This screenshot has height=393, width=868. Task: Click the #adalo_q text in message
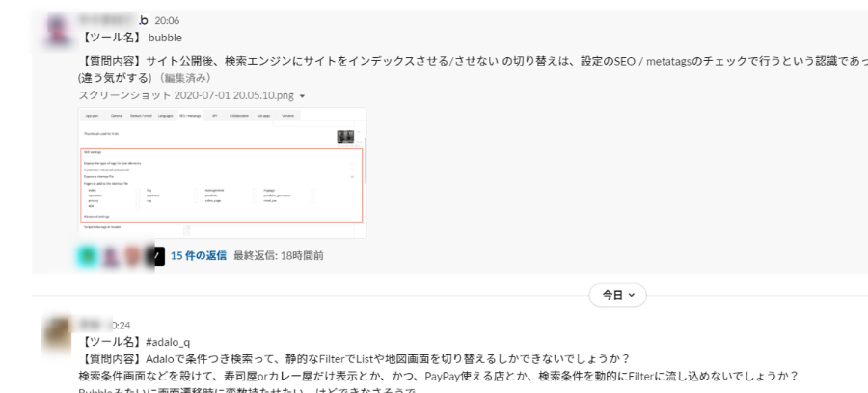click(x=170, y=342)
